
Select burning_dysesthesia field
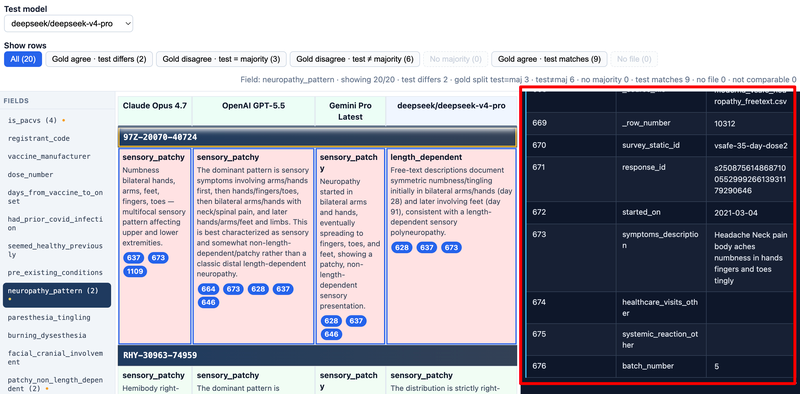pyautogui.click(x=57, y=335)
